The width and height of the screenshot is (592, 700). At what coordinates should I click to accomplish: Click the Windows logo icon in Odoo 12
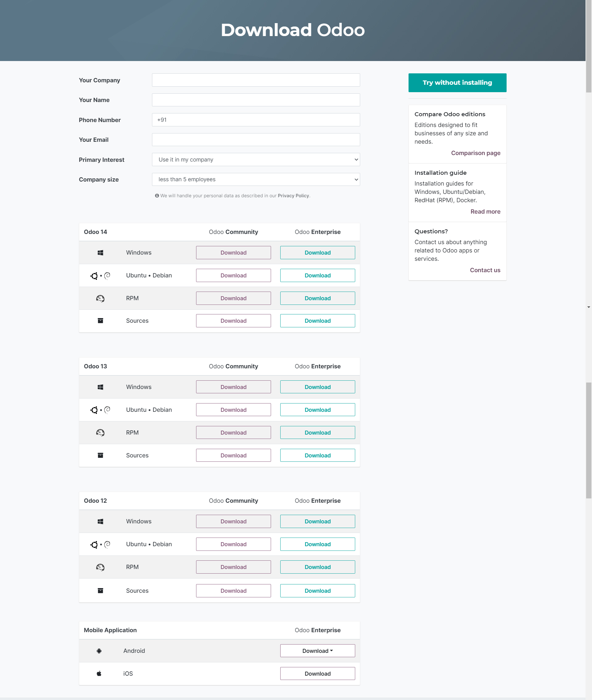(100, 522)
